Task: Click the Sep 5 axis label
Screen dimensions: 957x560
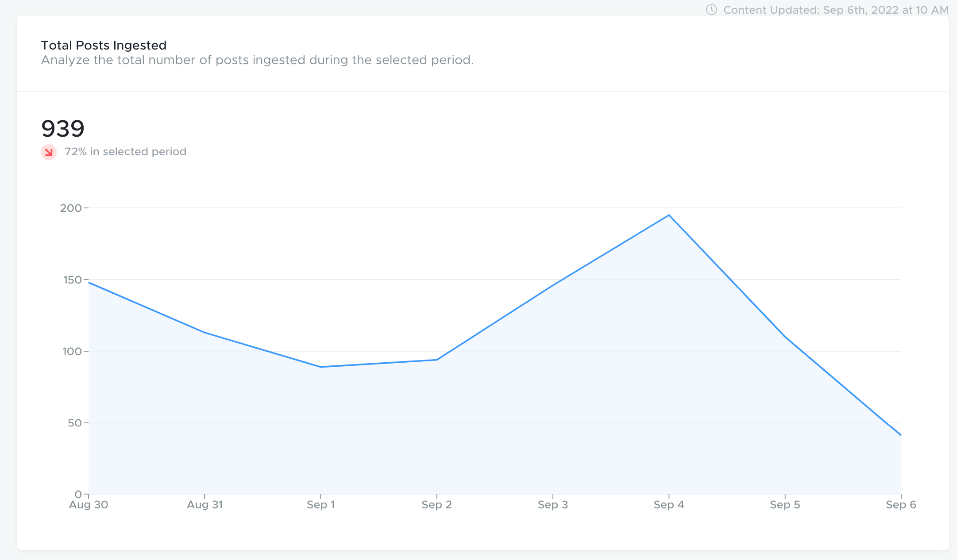Action: tap(785, 505)
